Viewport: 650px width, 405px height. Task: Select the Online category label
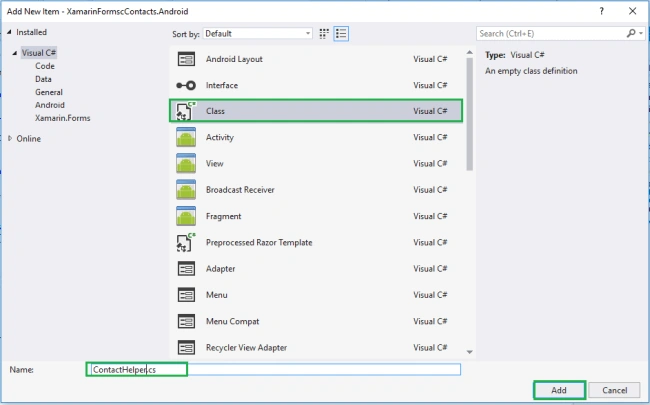point(29,138)
